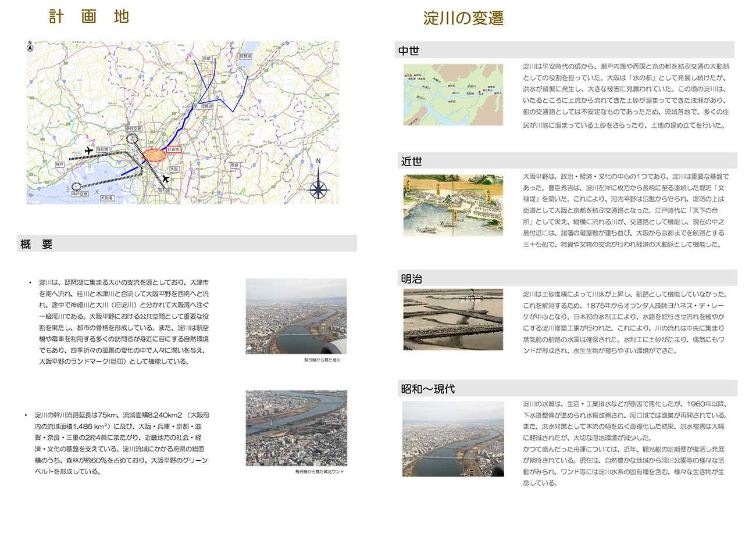
Task: Open the Meiji-era sepia river works photo
Action: (x=453, y=319)
